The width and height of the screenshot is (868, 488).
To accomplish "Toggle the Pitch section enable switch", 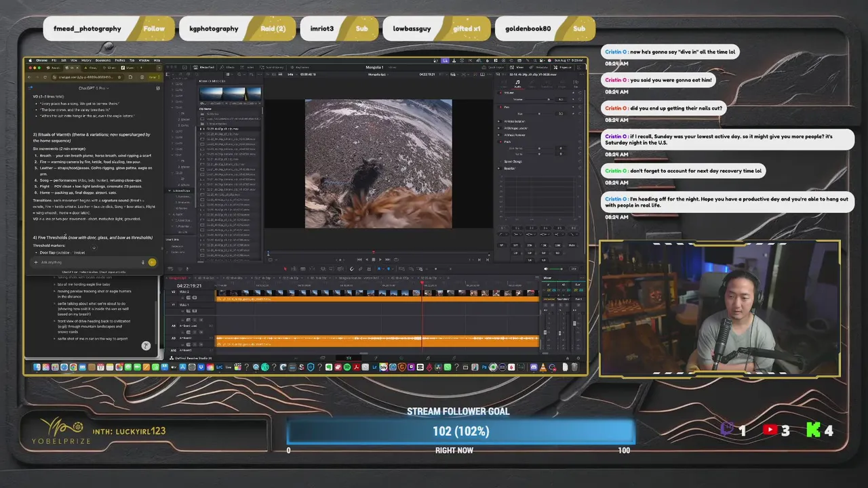I will point(500,142).
